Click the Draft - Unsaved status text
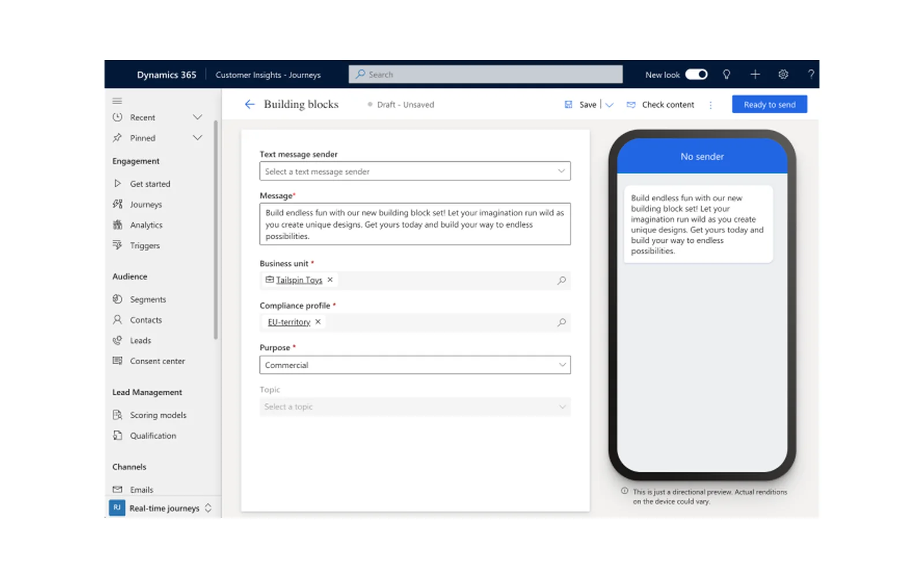924x578 pixels. point(405,105)
